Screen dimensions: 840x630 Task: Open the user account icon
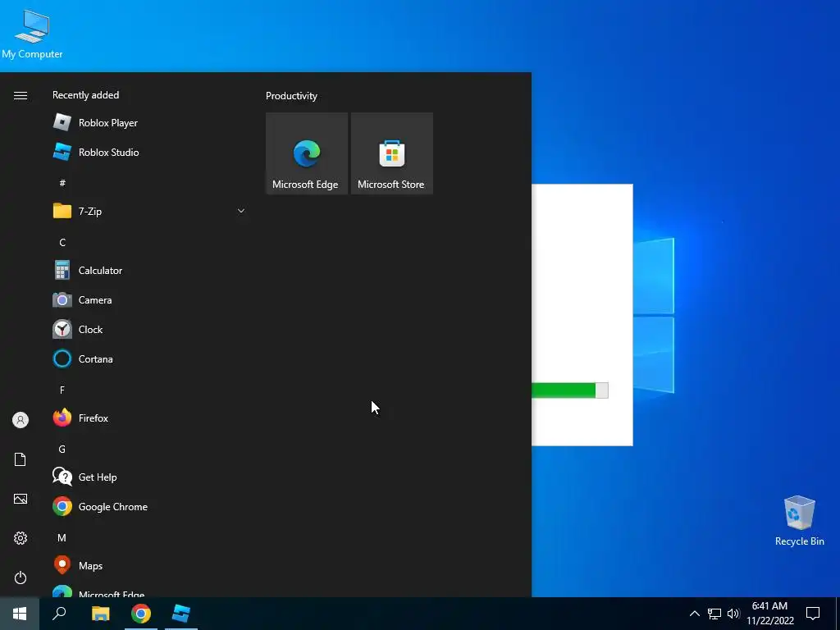[21, 420]
